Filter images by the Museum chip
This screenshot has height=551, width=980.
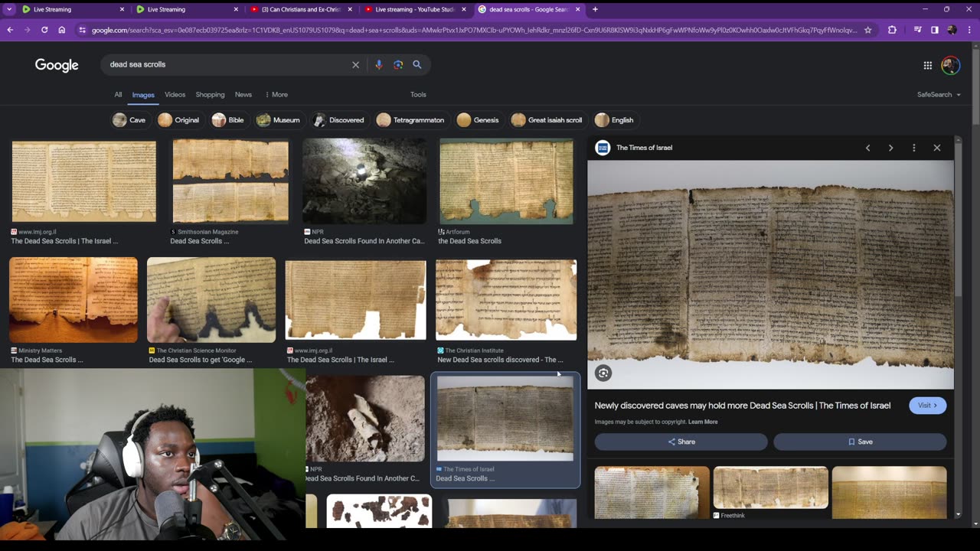coord(279,120)
